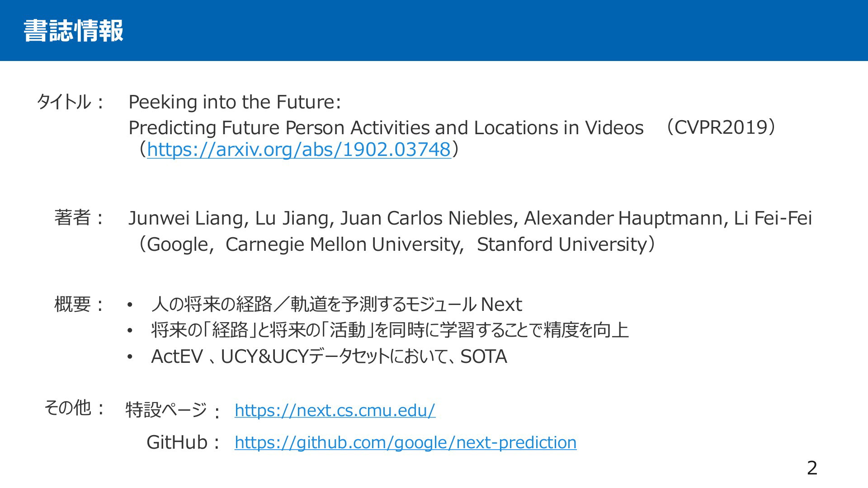868x488 pixels.
Task: Click the third bullet mentioning ActEV and SOTA
Action: click(x=329, y=357)
